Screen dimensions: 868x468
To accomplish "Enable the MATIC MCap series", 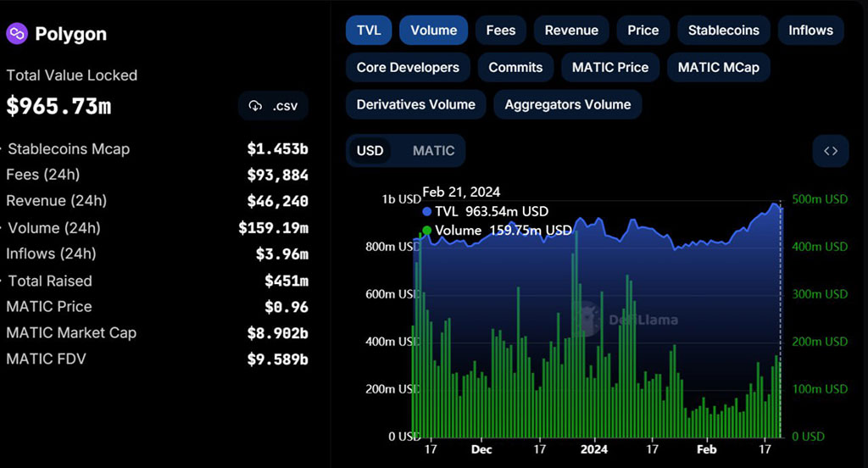I will tap(719, 67).
